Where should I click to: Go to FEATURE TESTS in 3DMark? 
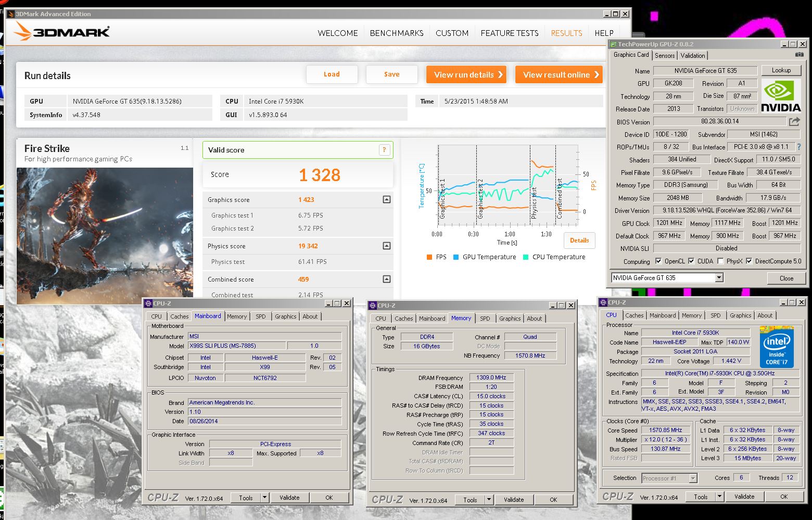tap(510, 33)
